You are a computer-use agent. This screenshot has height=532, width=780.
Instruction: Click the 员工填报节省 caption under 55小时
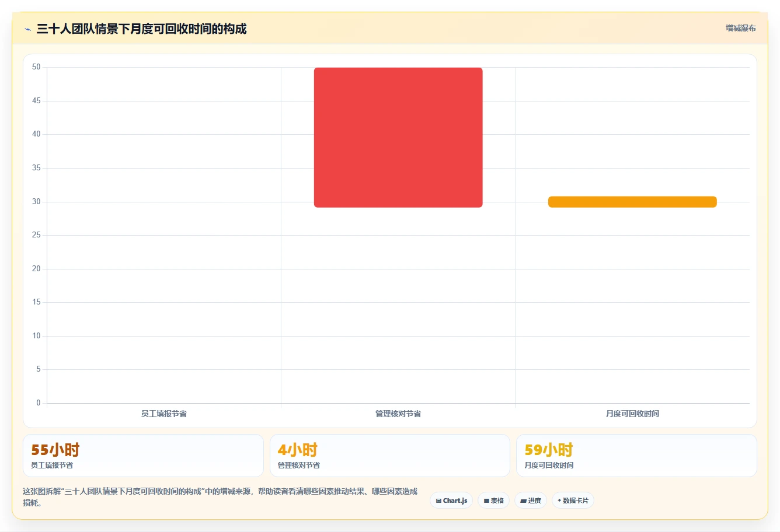tap(52, 466)
